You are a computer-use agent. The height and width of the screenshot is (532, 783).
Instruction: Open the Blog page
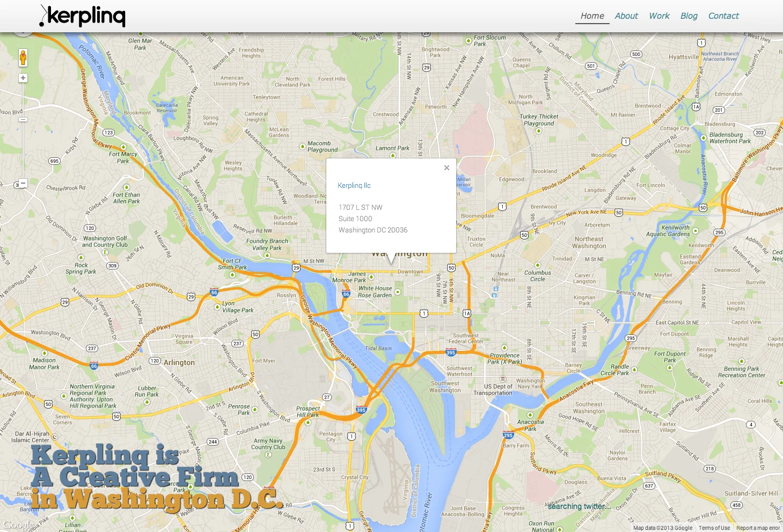point(689,16)
